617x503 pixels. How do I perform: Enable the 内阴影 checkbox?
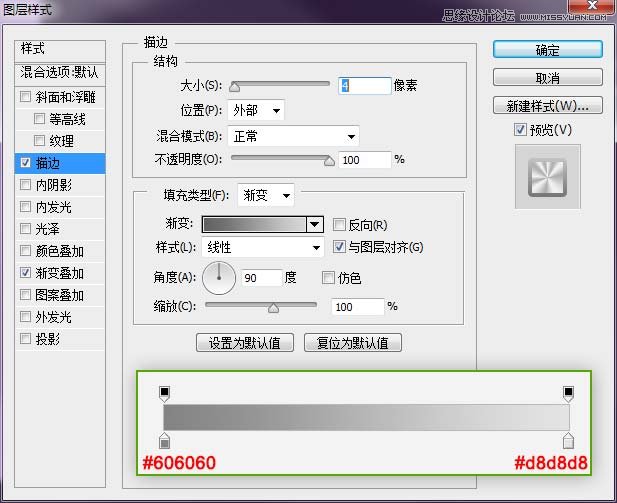[x=25, y=185]
